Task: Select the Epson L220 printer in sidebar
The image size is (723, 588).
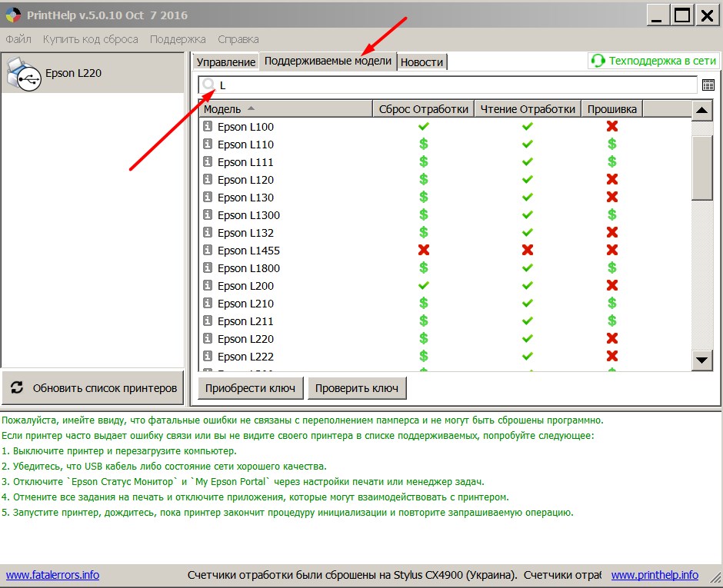Action: tap(92, 73)
